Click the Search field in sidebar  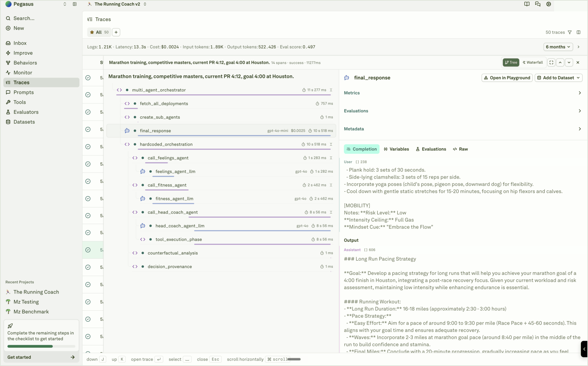coord(41,18)
